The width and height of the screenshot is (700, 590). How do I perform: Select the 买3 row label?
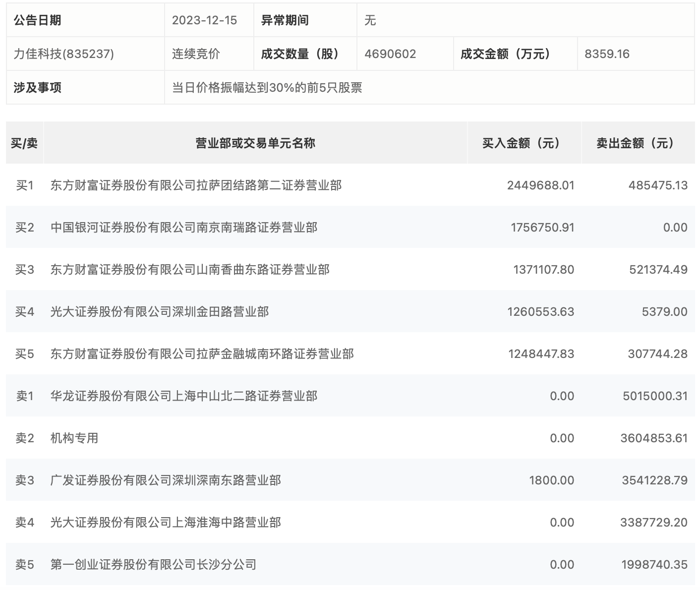click(x=24, y=270)
